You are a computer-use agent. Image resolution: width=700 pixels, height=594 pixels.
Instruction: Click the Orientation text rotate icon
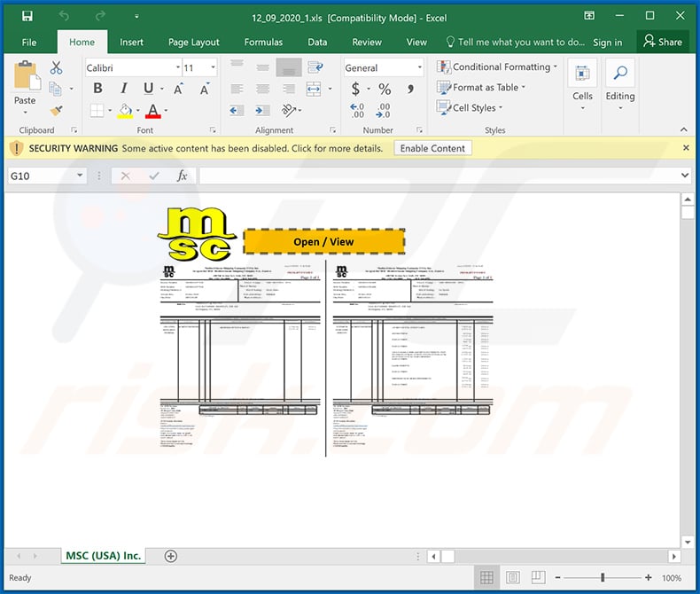[x=289, y=110]
